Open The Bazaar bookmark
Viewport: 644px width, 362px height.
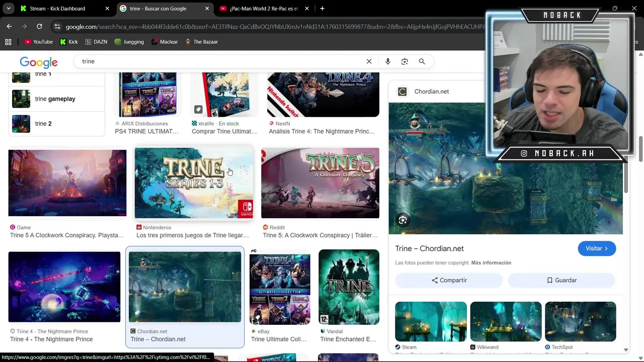(x=201, y=42)
